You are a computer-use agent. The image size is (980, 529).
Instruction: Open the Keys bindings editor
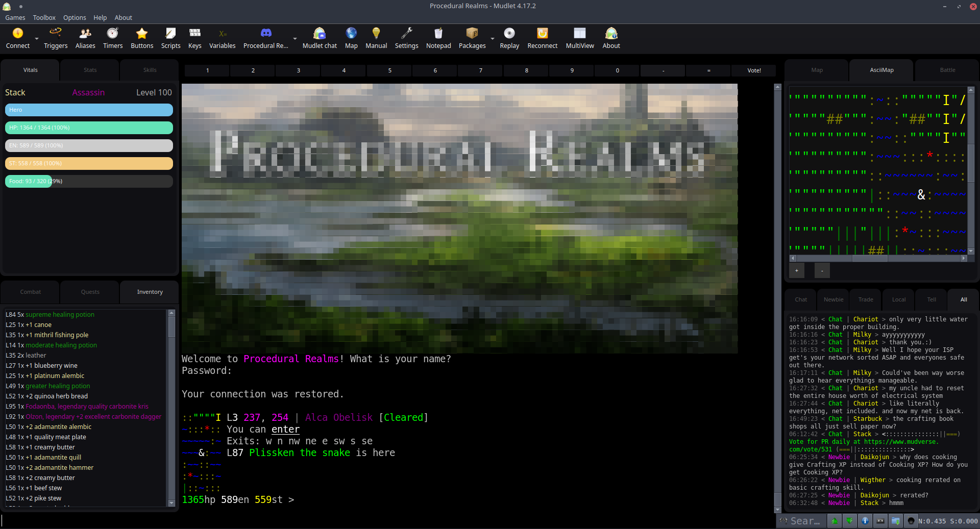click(195, 38)
